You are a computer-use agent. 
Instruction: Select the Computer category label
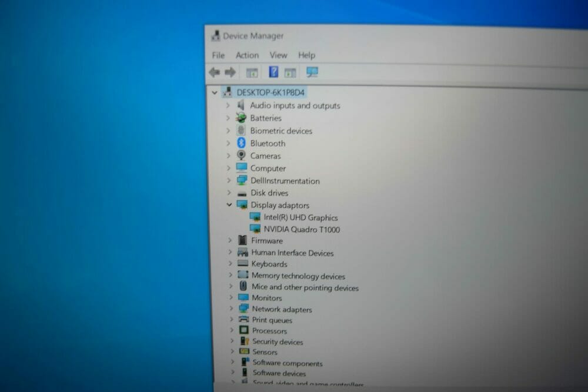(x=268, y=168)
